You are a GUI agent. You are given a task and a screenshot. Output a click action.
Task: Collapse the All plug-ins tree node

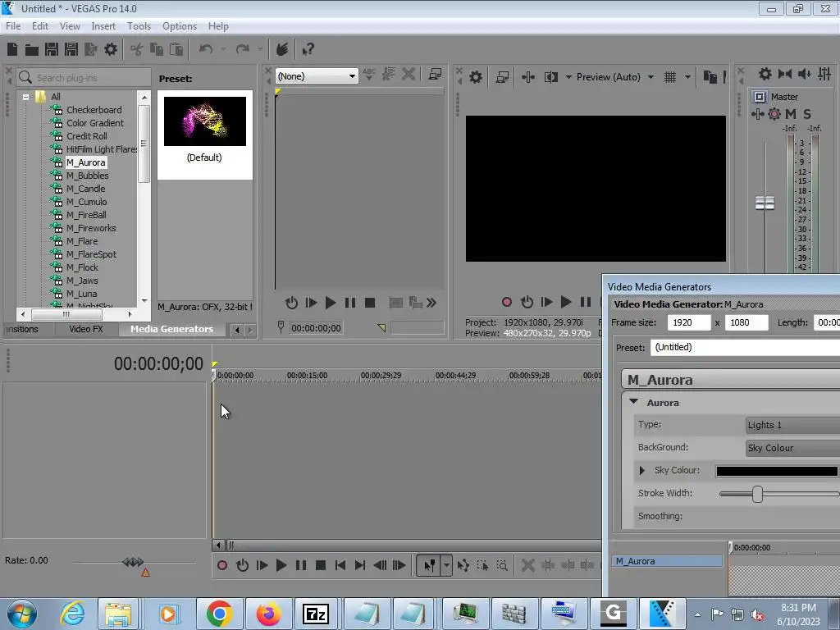(25, 97)
